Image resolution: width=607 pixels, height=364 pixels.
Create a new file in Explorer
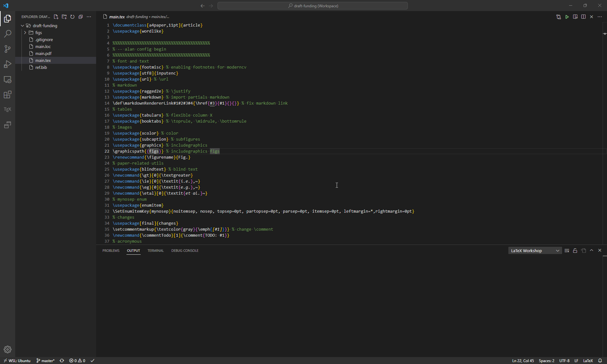[56, 17]
